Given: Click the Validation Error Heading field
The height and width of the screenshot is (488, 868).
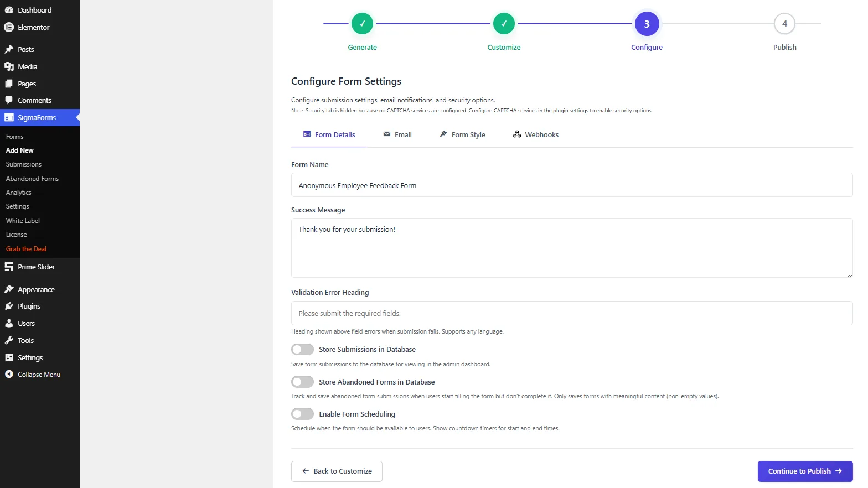Looking at the screenshot, I should point(572,313).
